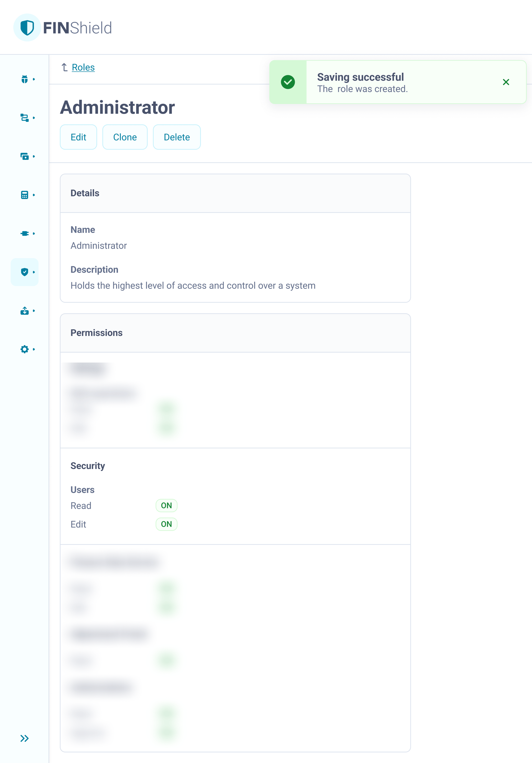Open the settings gear sidebar icon
The image size is (532, 763).
[x=25, y=349]
